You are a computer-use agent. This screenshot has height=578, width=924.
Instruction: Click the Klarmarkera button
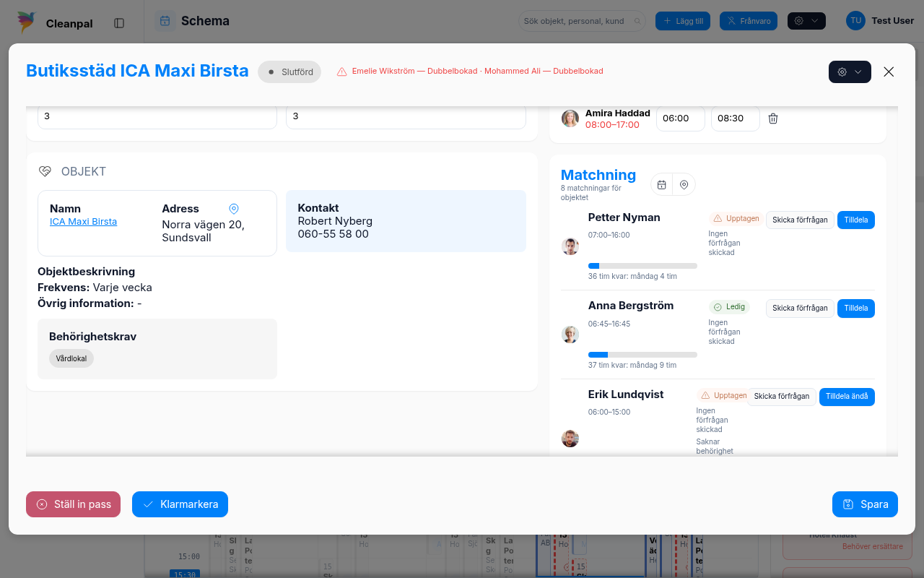tap(180, 504)
